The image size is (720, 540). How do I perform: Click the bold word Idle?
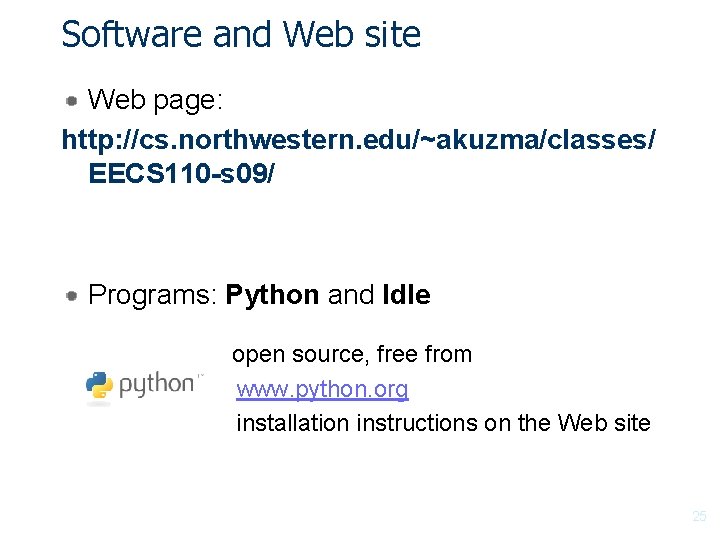click(x=406, y=296)
